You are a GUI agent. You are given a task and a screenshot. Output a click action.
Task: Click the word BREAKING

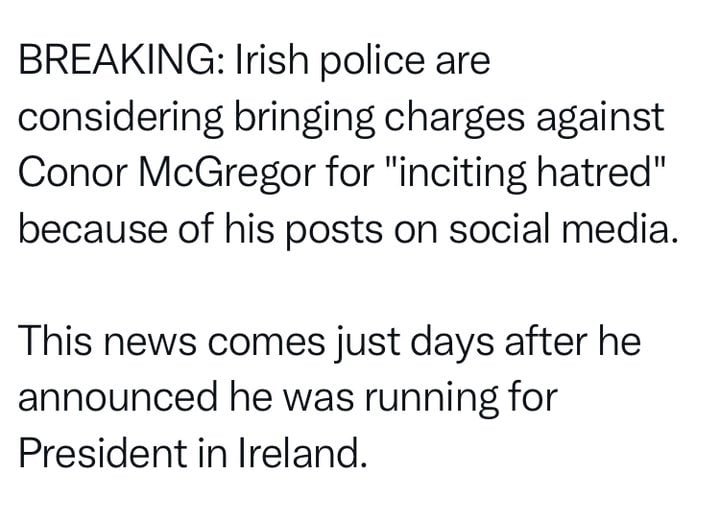pyautogui.click(x=119, y=61)
